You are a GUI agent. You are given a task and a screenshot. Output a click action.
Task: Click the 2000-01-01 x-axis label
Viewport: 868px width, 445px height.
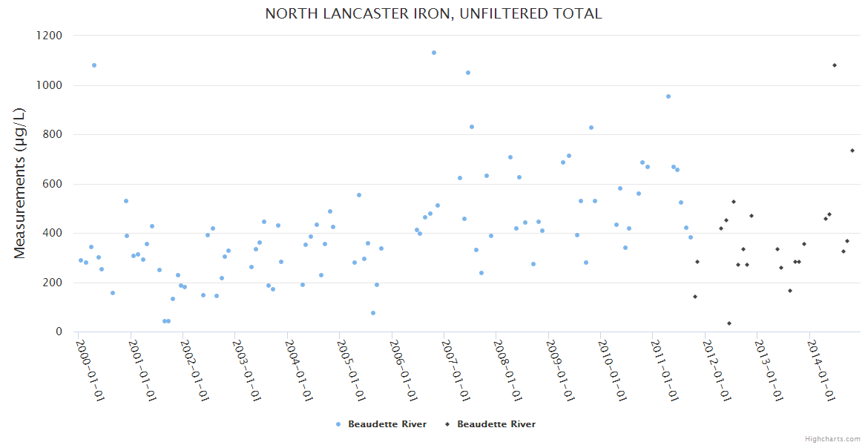point(90,370)
